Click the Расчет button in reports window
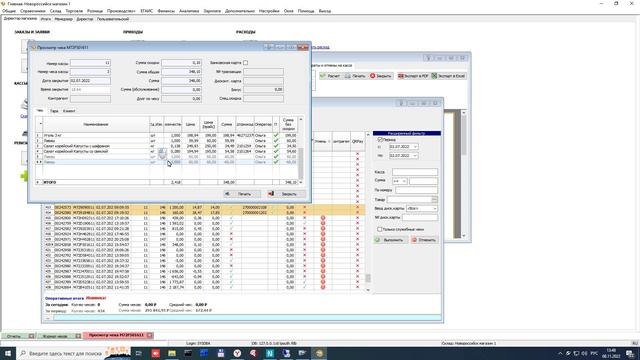Screen dimensions: 640x360 (330, 76)
